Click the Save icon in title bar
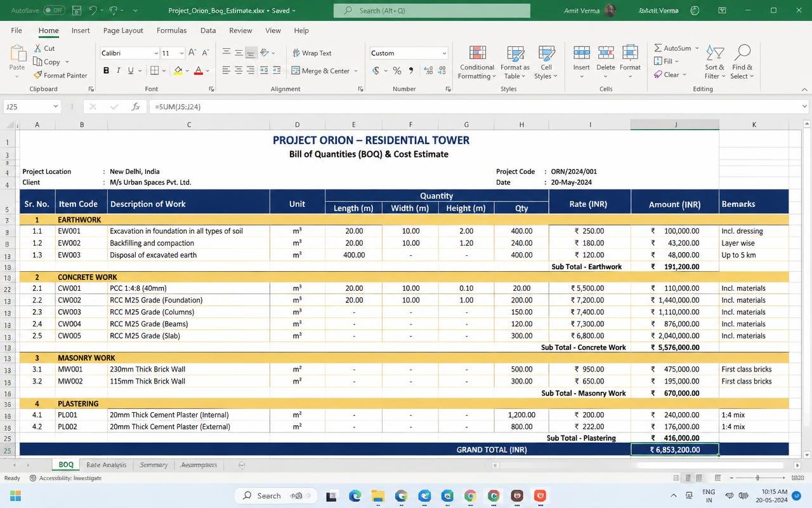The width and height of the screenshot is (812, 508). pos(77,10)
